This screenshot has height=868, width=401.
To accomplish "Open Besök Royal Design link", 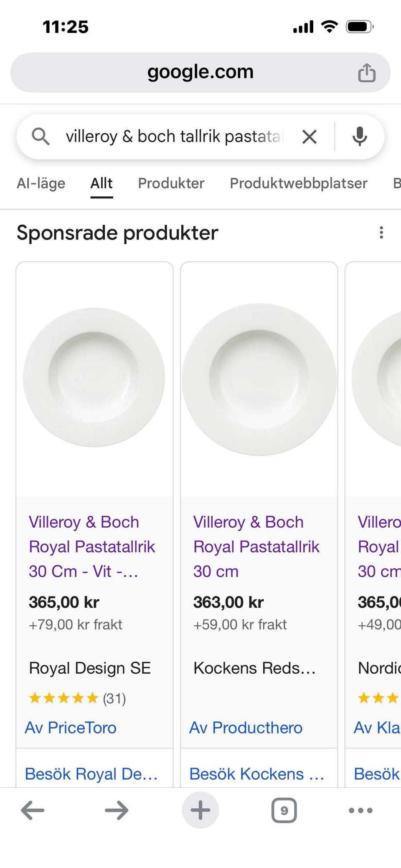I will pos(91,774).
